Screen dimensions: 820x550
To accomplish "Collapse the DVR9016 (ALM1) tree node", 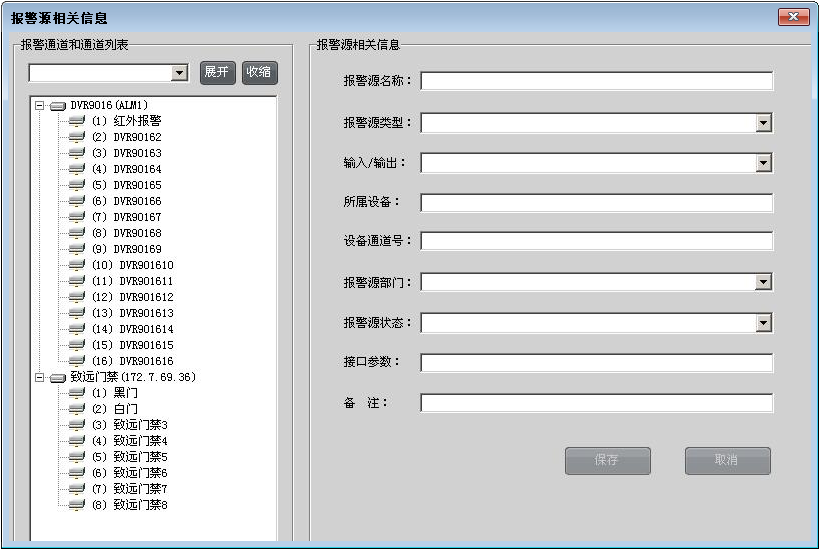I will [x=39, y=105].
